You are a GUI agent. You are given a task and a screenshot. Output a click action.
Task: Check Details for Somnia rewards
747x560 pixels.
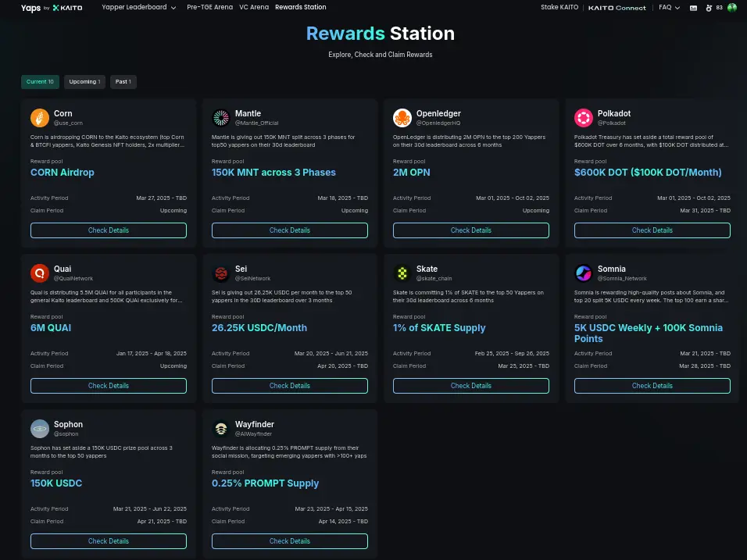[652, 386]
